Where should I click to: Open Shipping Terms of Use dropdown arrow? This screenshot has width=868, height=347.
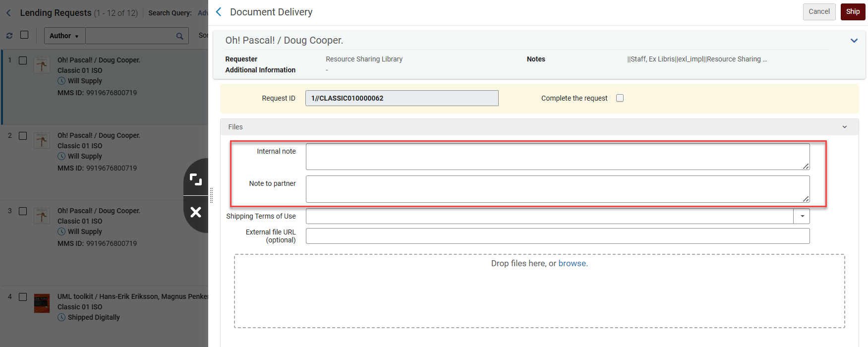coord(802,216)
